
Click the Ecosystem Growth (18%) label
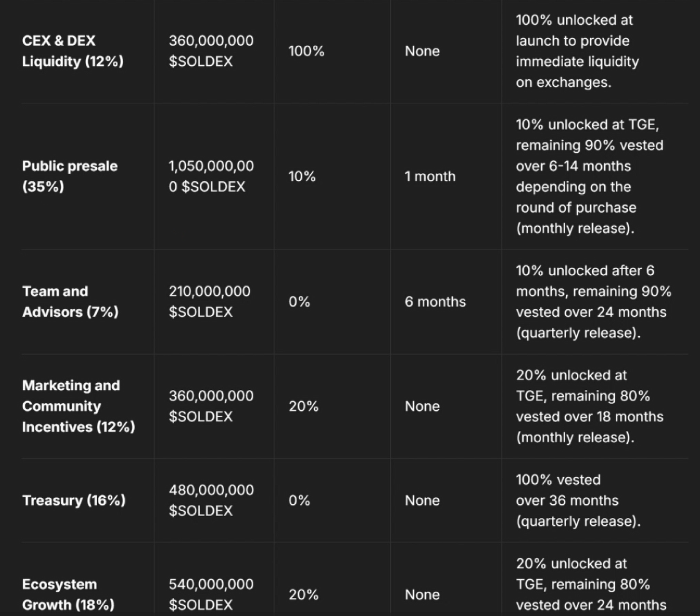[x=68, y=594]
